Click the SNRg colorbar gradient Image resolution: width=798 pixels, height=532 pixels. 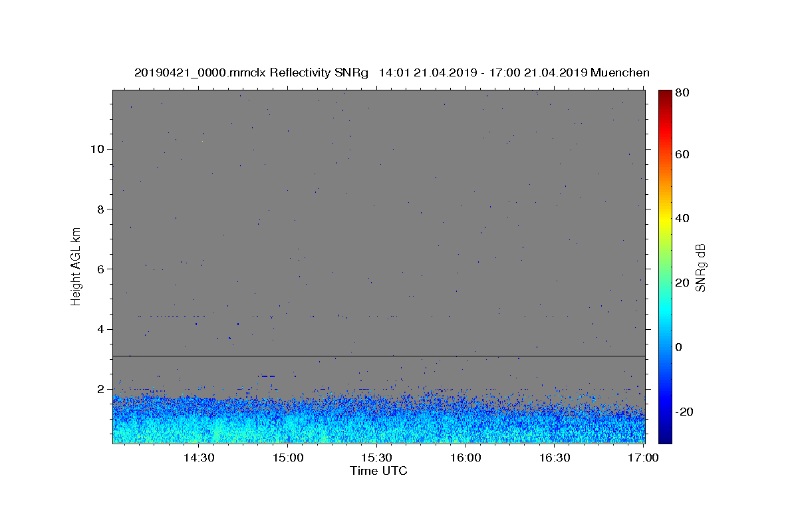click(x=665, y=267)
